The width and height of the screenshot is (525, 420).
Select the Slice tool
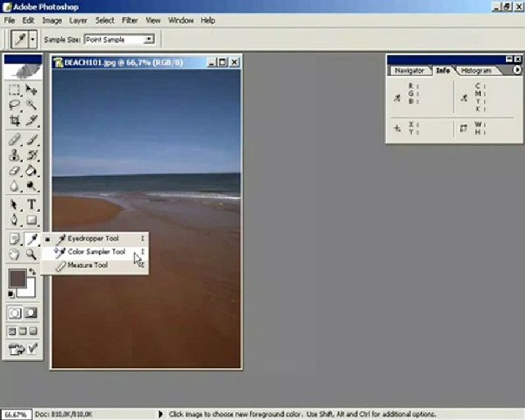pos(32,121)
